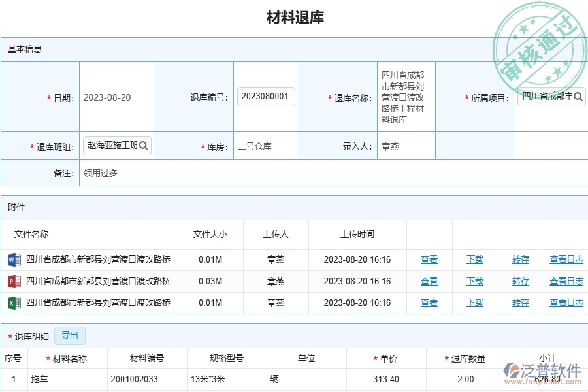
Task: Download the third attachment via 下载
Action: [474, 302]
